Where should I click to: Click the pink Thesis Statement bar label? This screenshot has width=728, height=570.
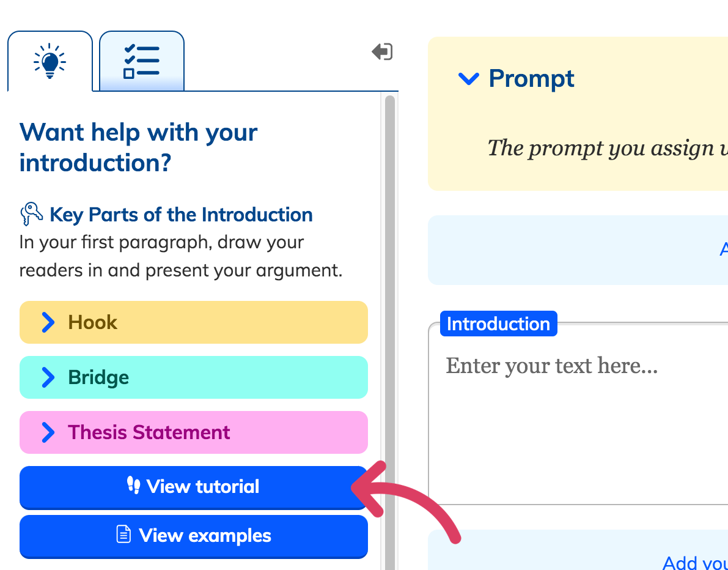(149, 432)
